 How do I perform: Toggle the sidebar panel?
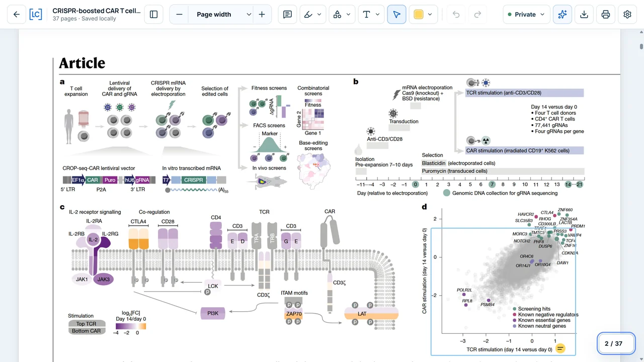click(x=154, y=15)
